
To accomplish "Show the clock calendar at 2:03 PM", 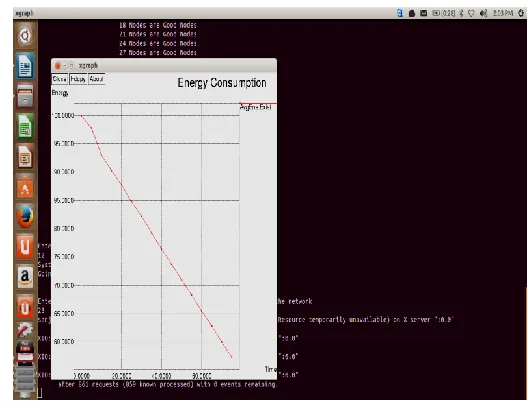I will [503, 13].
